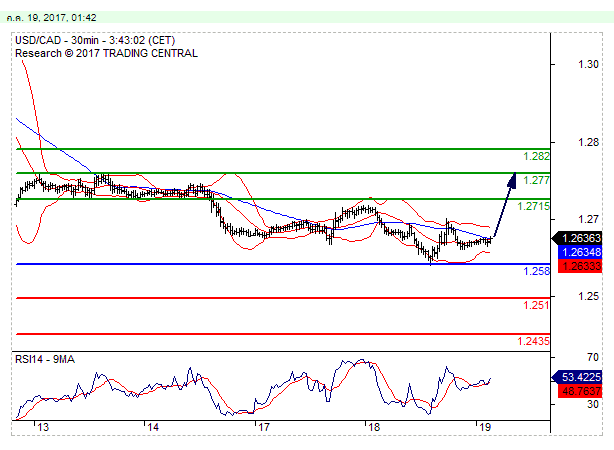Click the Research © 2017 TRADING CENTRAL text
This screenshot has width=614, height=450.
[x=106, y=53]
